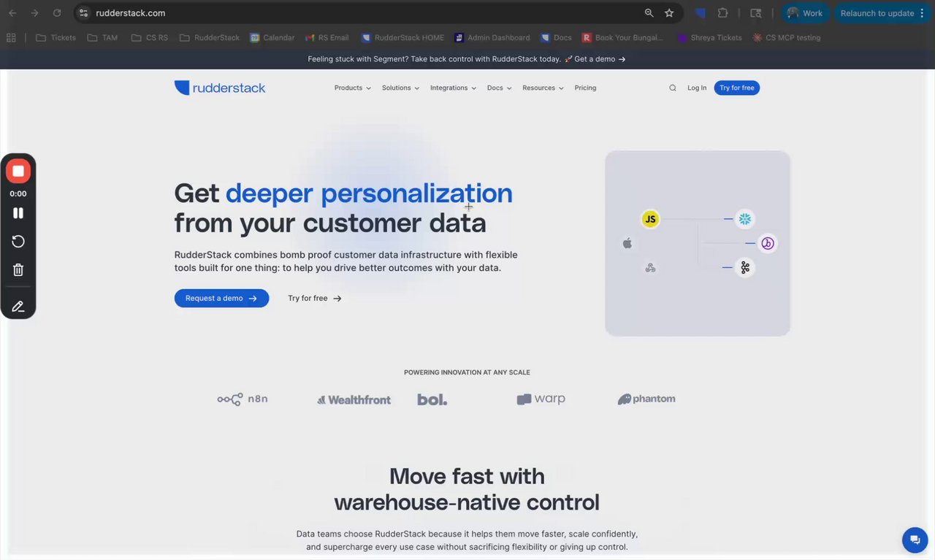Click Get a demo in top banner
The height and width of the screenshot is (560, 935).
pos(600,59)
